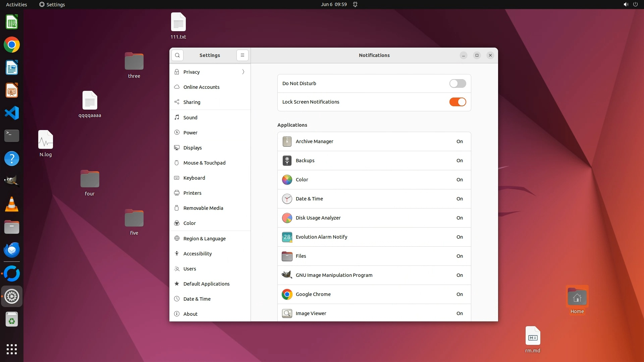The image size is (644, 362).
Task: Open the search icon in Settings header
Action: [x=177, y=55]
